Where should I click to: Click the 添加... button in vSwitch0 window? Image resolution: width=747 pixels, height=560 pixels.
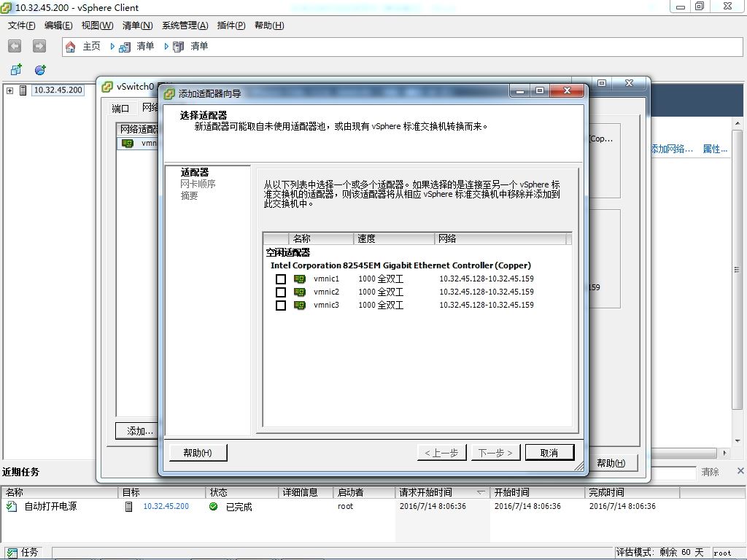point(138,431)
